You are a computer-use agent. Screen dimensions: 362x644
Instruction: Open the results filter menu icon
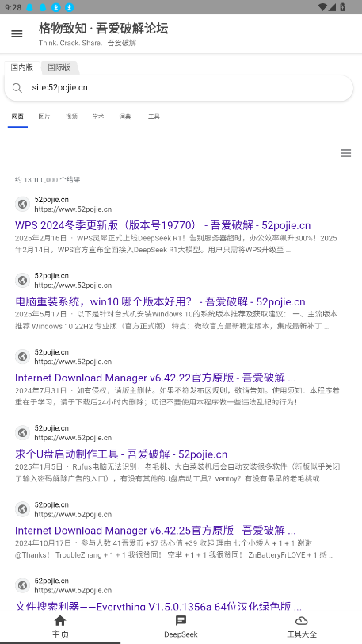[345, 153]
